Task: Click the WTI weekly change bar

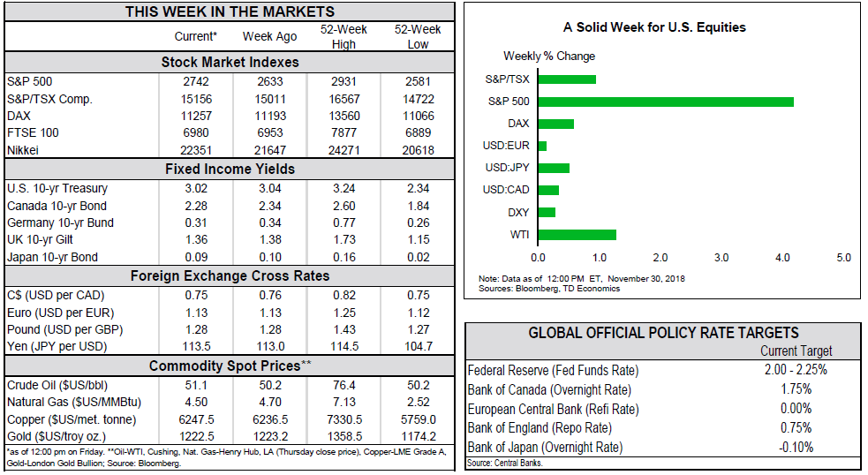Action: tap(577, 235)
